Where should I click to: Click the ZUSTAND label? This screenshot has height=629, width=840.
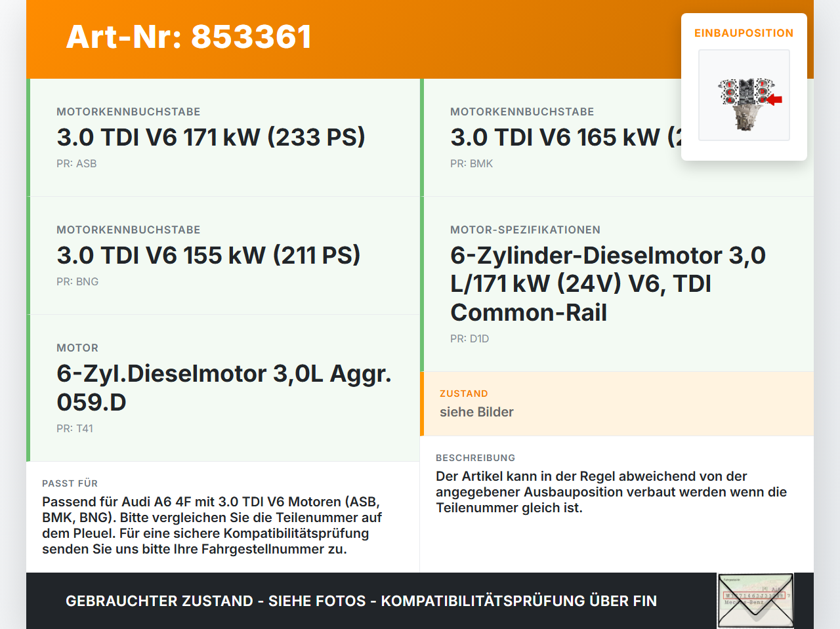coord(464,394)
